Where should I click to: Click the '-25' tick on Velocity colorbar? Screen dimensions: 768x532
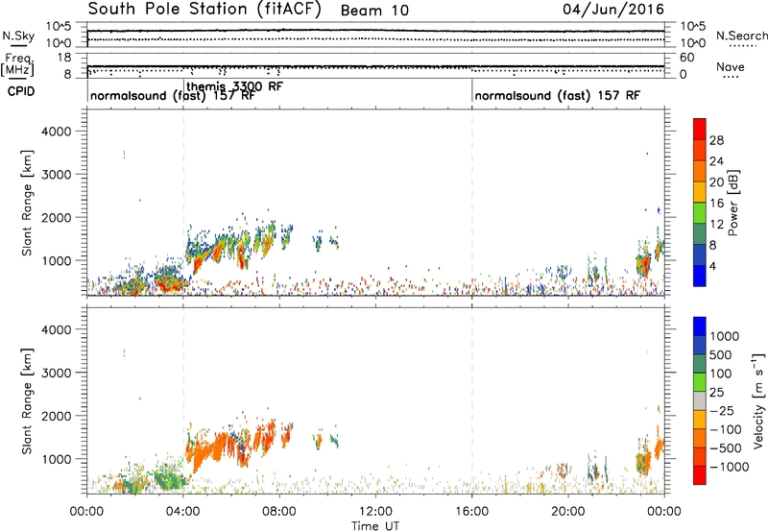[722, 411]
